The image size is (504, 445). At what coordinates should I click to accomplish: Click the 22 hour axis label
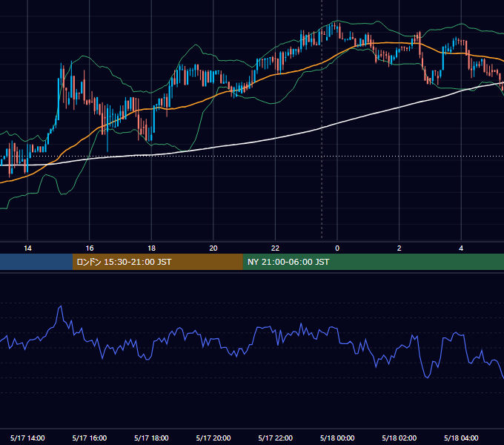275,248
